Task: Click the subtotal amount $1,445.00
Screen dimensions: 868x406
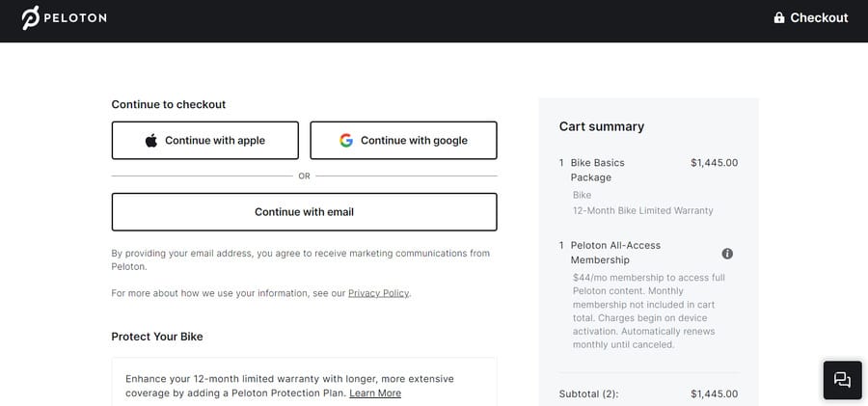Action: (714, 393)
